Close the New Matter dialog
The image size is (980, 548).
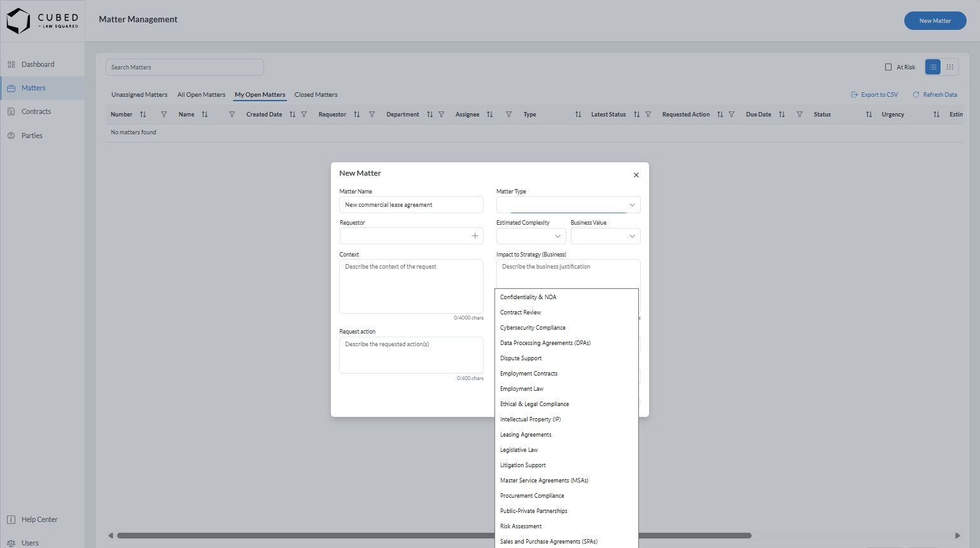(x=636, y=175)
